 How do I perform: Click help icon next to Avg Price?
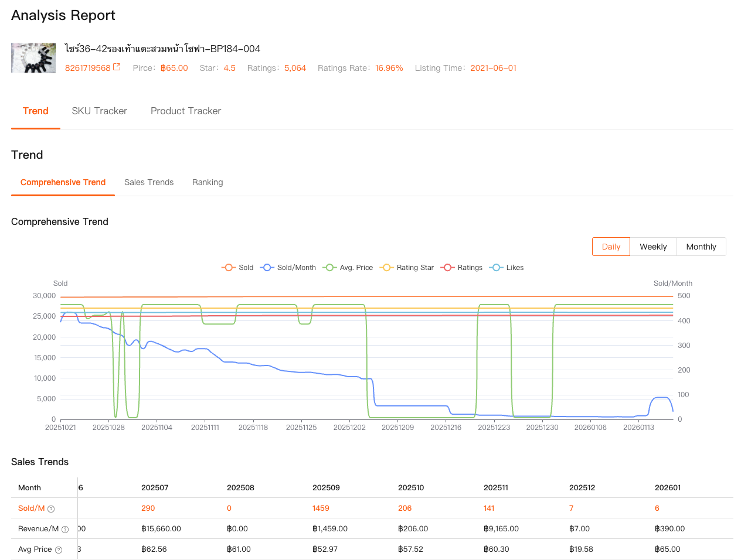pos(59,550)
